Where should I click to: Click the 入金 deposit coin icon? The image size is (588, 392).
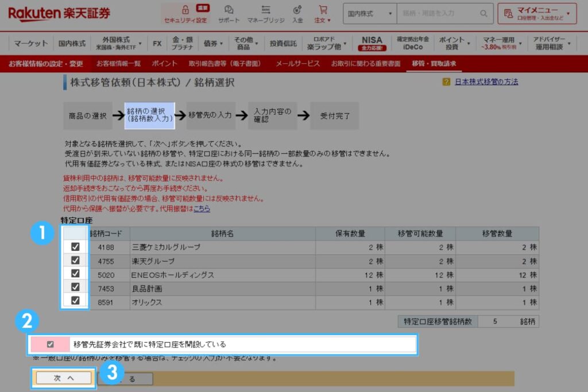click(x=297, y=10)
